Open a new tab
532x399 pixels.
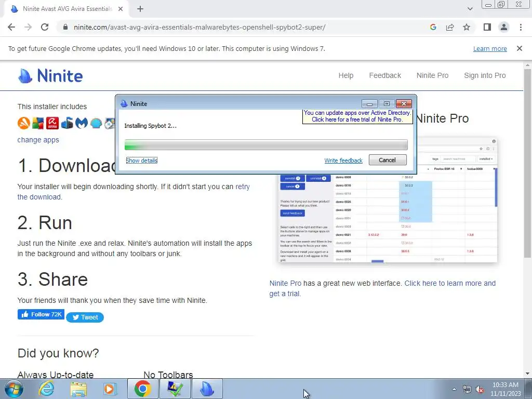[x=140, y=9]
